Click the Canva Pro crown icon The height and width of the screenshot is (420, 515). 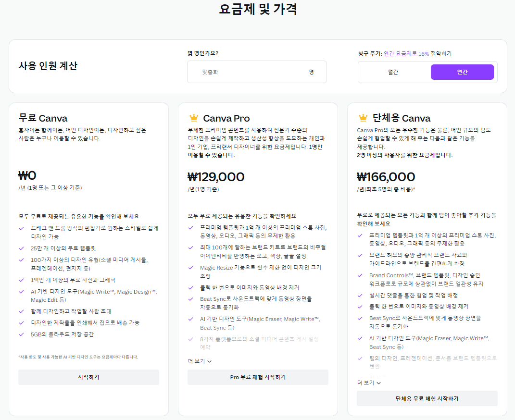tap(194, 118)
